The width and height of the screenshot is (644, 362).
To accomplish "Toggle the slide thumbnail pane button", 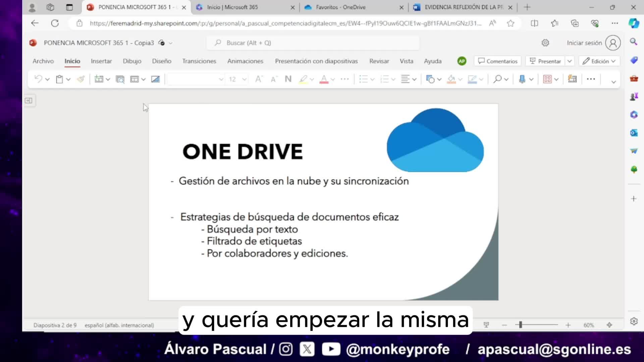I will pyautogui.click(x=29, y=101).
